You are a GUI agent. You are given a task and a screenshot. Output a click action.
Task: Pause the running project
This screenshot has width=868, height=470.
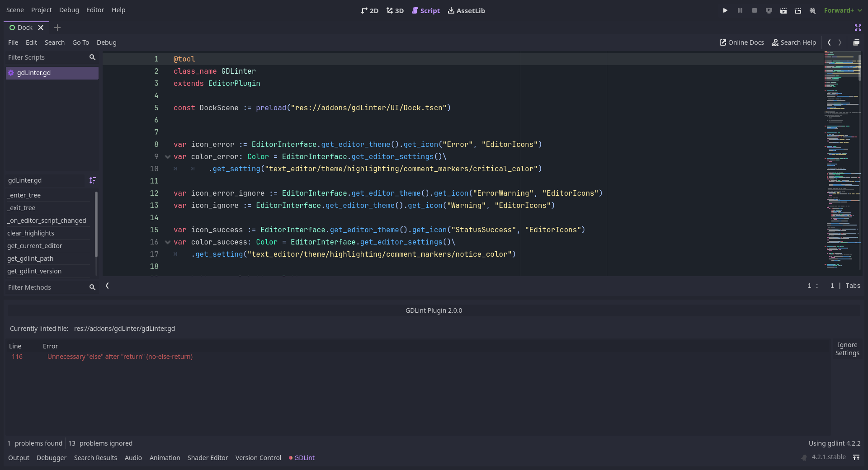740,10
